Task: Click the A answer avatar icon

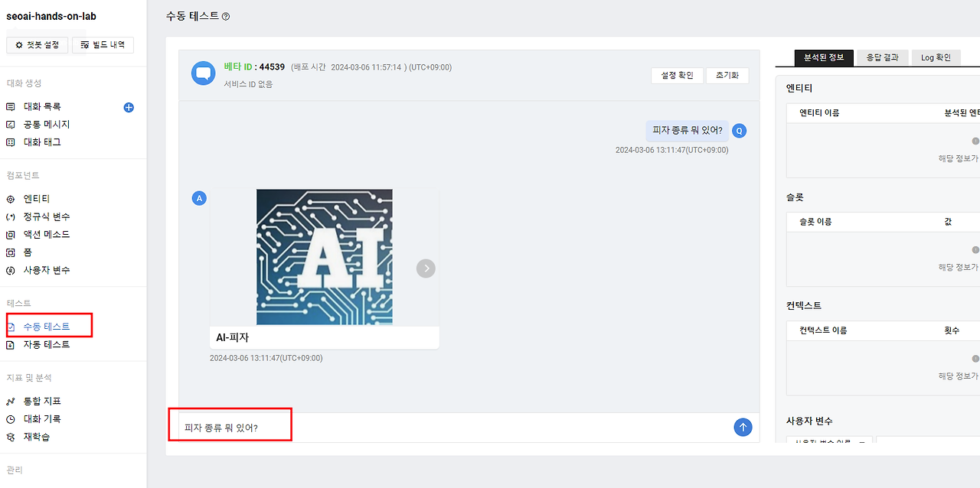Action: [x=199, y=199]
